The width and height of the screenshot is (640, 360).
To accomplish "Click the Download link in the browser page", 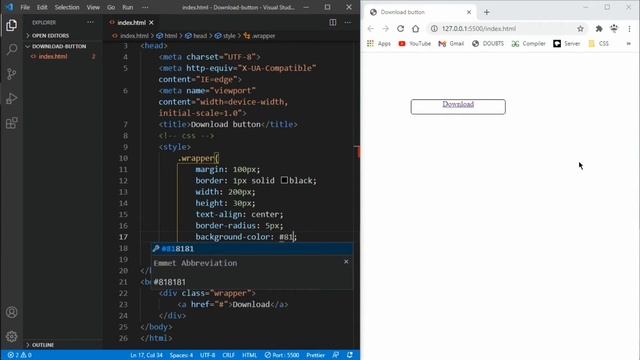I will pyautogui.click(x=458, y=104).
